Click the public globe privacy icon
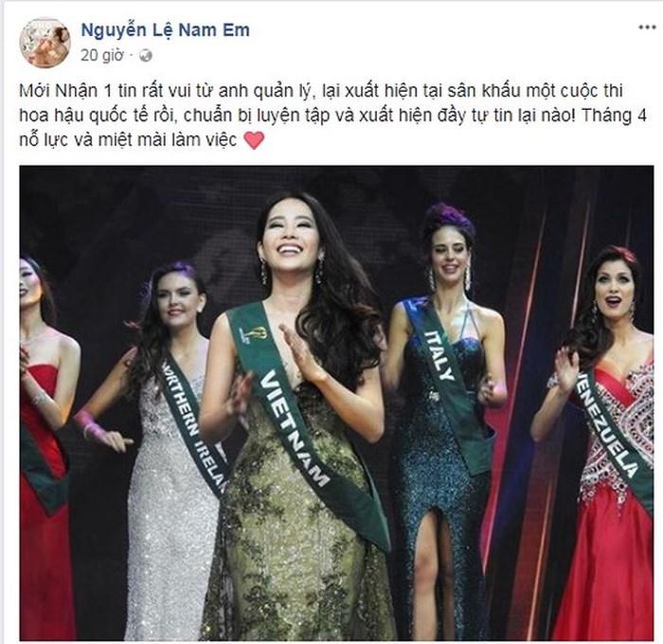 pyautogui.click(x=146, y=55)
